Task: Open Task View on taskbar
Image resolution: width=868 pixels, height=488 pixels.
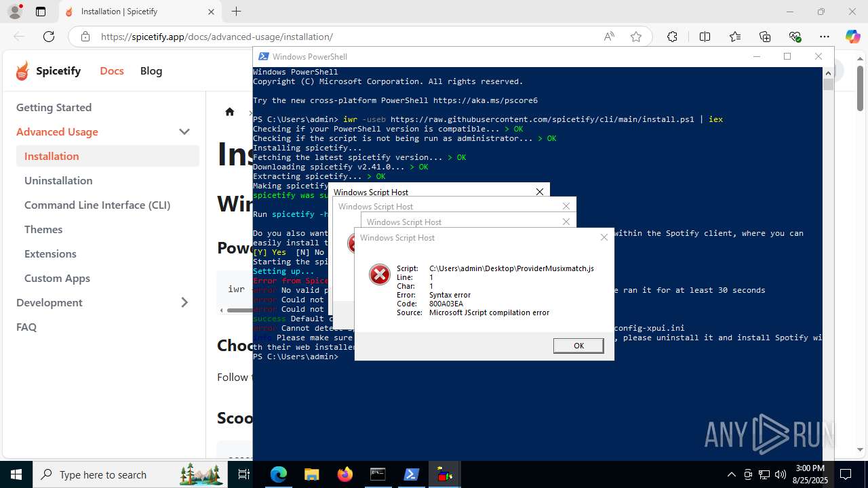Action: [245, 474]
